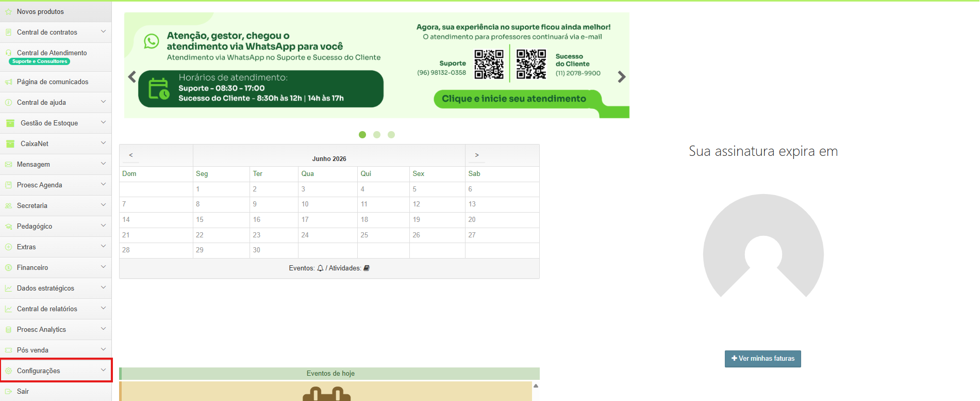980x401 pixels.
Task: Click the book icon for Atividades legend
Action: (367, 268)
